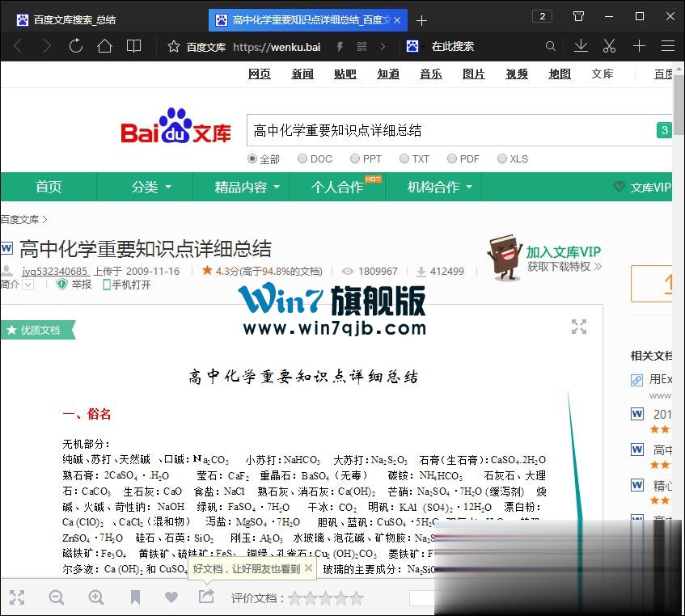
Task: Bookmark page with the star icon
Action: tap(173, 47)
